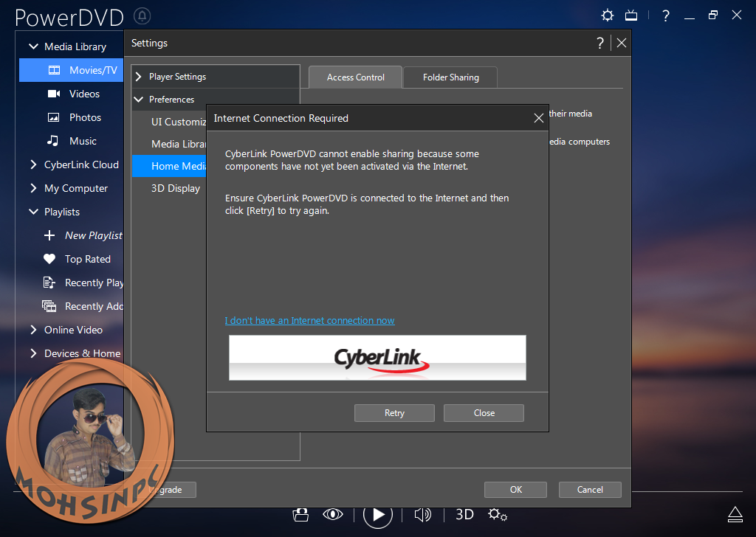Select the Photos picture icon
Image resolution: width=756 pixels, height=537 pixels.
[x=53, y=117]
